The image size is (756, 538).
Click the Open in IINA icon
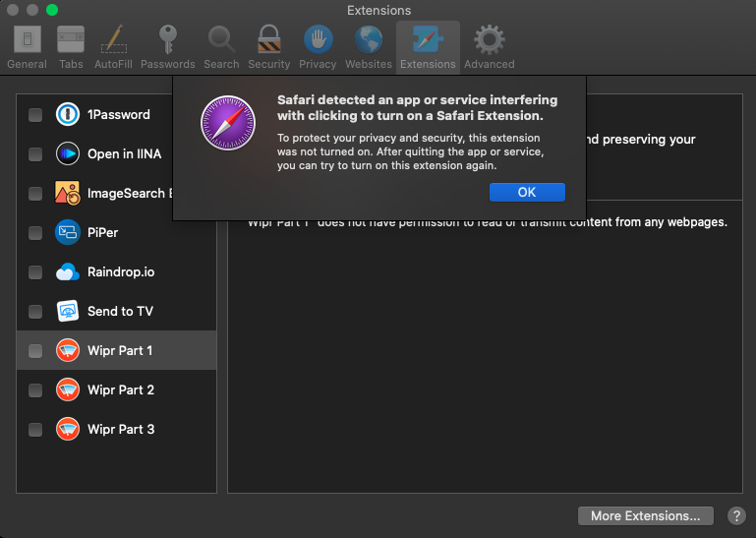68,153
